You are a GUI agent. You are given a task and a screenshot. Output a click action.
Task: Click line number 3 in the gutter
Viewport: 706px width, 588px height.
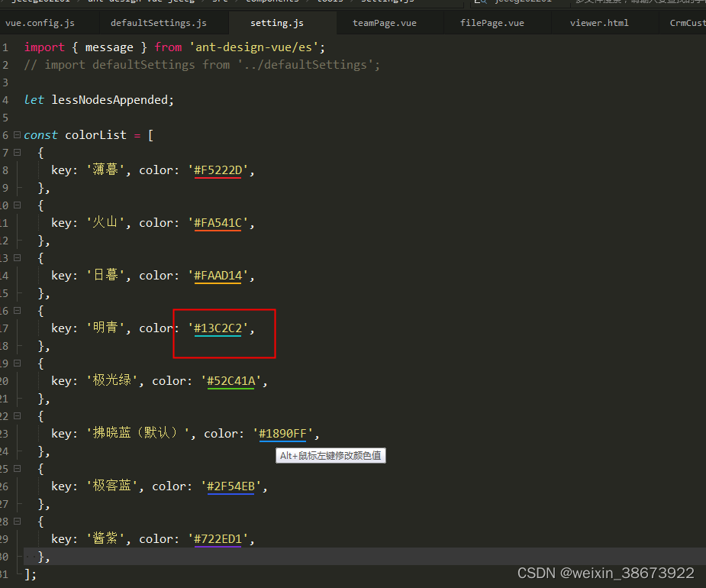(x=5, y=82)
